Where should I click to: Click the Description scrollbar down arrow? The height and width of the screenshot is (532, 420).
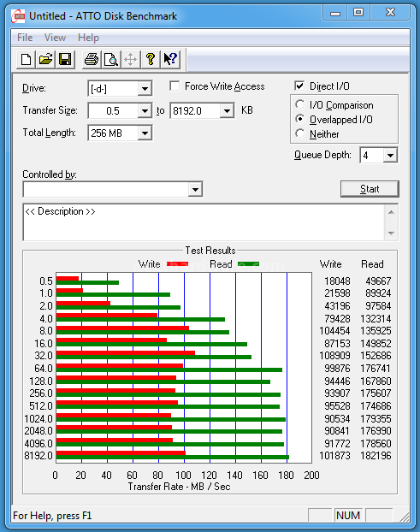(391, 233)
